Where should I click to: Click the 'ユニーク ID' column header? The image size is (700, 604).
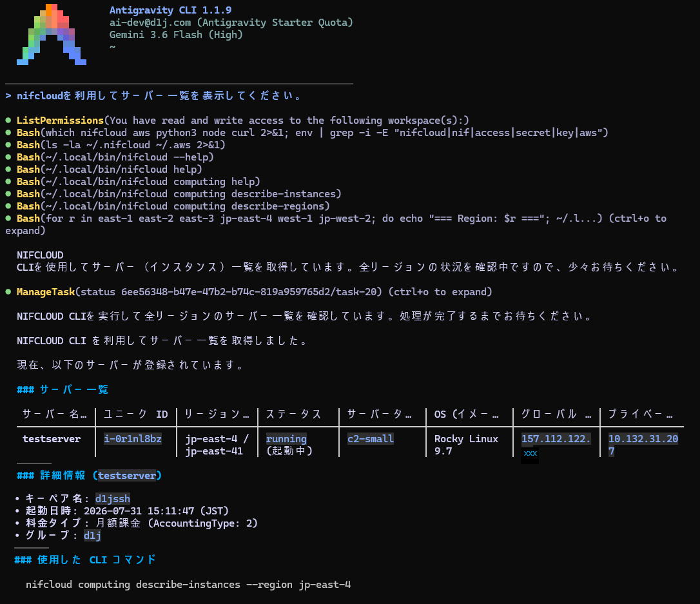coord(136,414)
